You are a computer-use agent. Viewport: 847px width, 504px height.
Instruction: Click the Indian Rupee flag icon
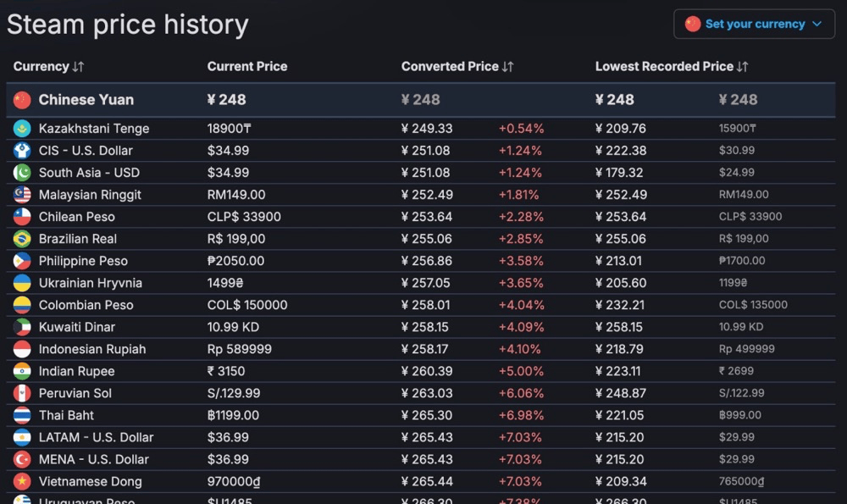pos(22,371)
